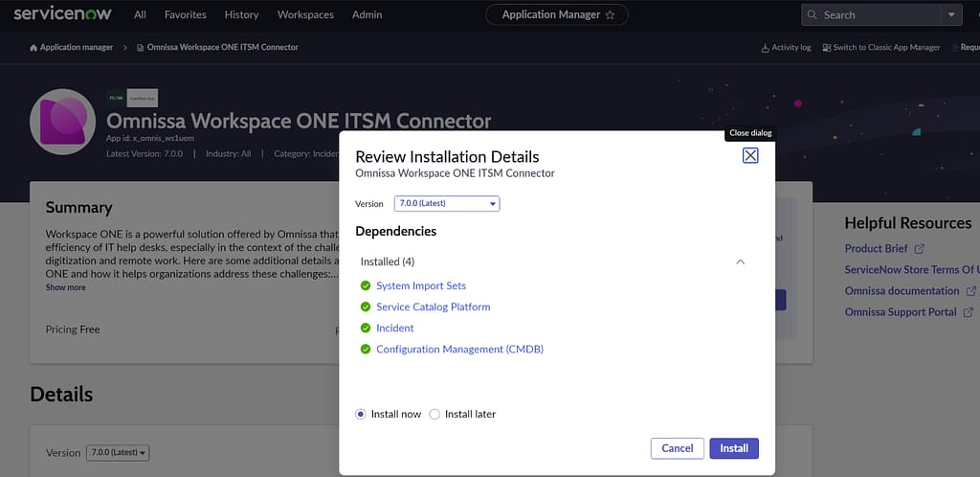Click in the global Search field

coord(871,15)
